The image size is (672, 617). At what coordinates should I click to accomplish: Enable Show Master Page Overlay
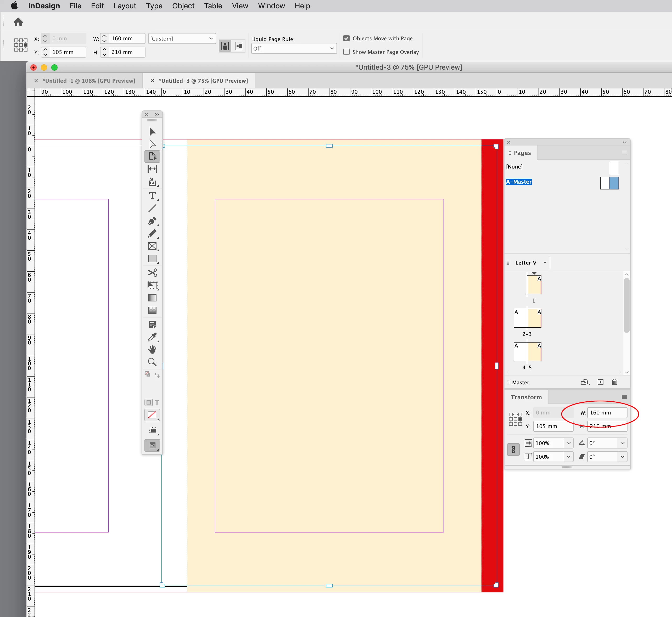tap(346, 52)
